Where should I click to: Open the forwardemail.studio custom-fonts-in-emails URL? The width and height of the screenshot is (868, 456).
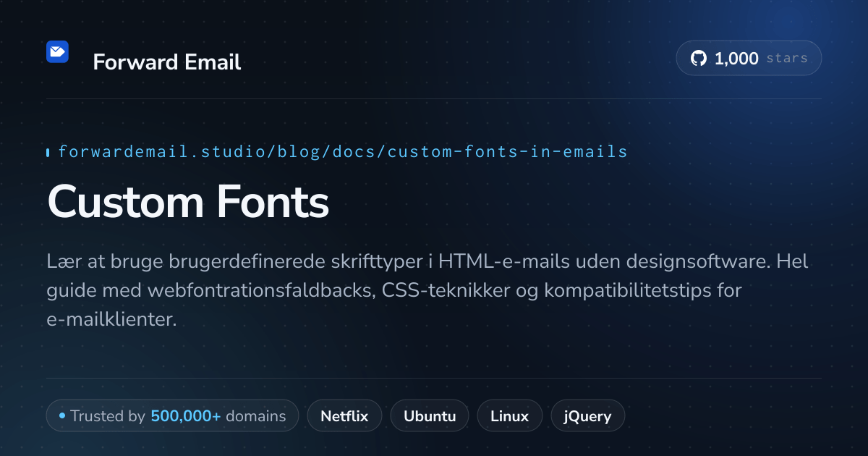click(343, 152)
